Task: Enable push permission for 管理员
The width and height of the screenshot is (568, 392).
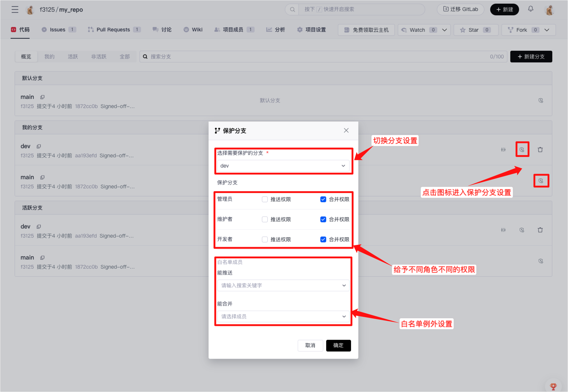Action: click(265, 199)
